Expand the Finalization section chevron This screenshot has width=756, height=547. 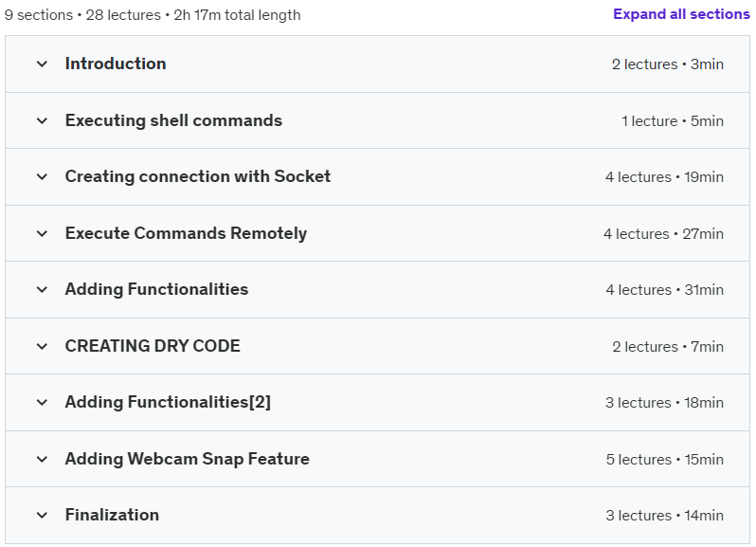click(x=42, y=515)
